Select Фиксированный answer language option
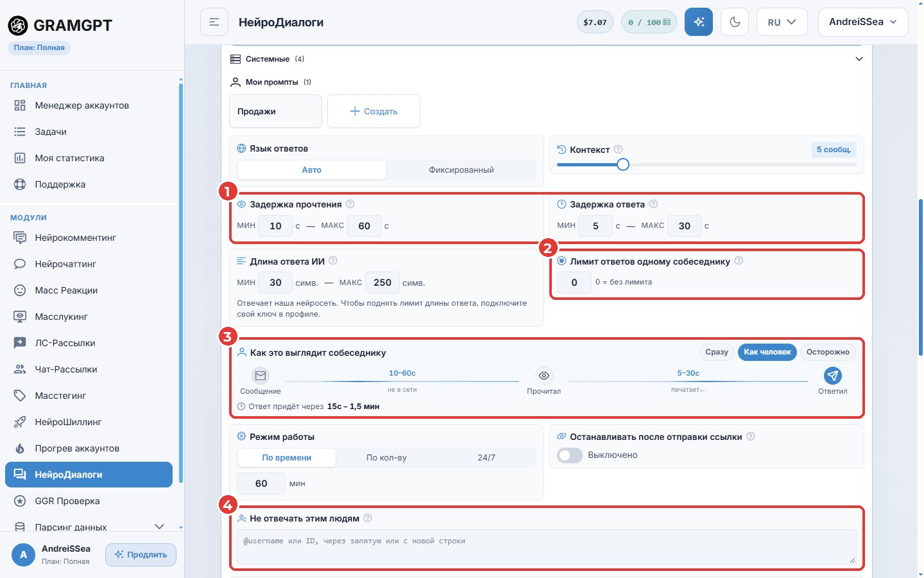 (461, 170)
